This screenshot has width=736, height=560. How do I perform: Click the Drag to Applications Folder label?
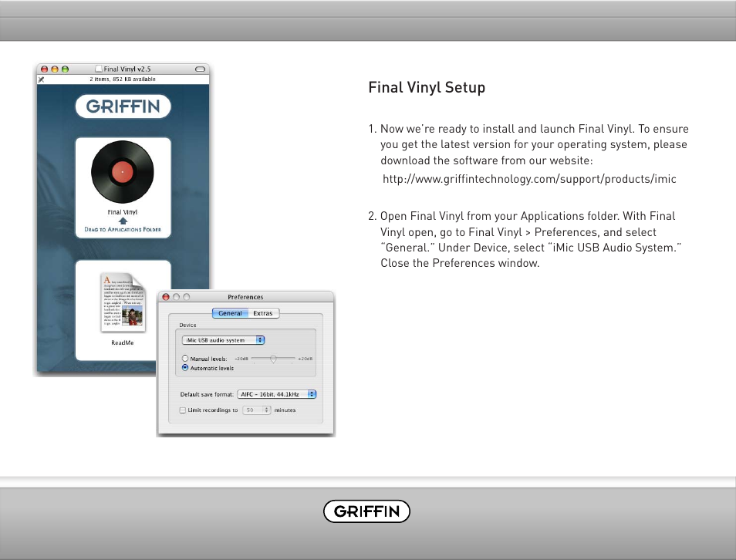(x=123, y=230)
